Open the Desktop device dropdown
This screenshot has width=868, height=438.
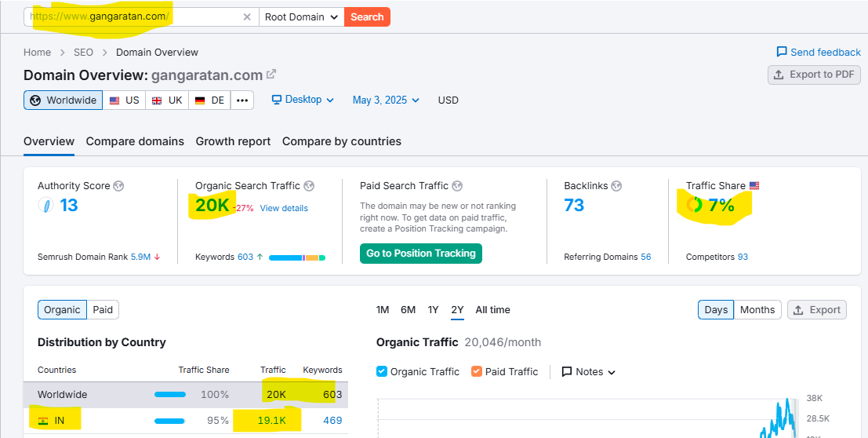pos(303,100)
